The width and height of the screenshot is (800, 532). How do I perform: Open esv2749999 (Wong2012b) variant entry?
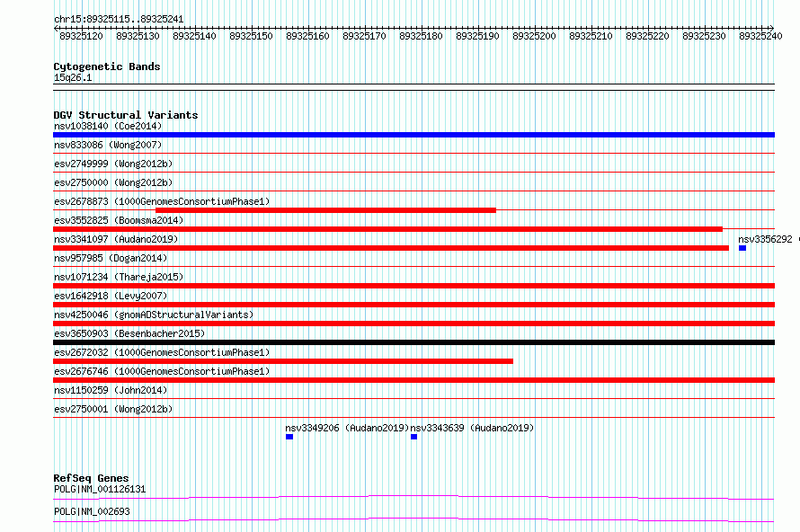[113, 164]
